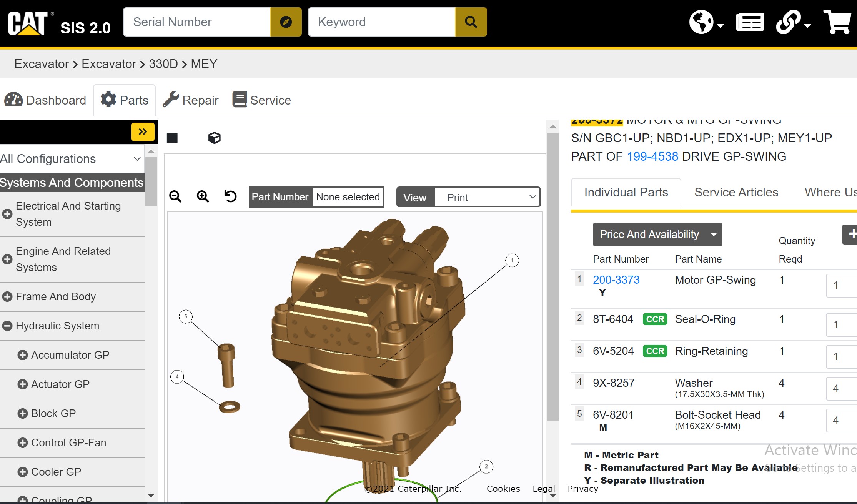857x504 pixels.
Task: Click the serial number compass button
Action: pos(286,22)
